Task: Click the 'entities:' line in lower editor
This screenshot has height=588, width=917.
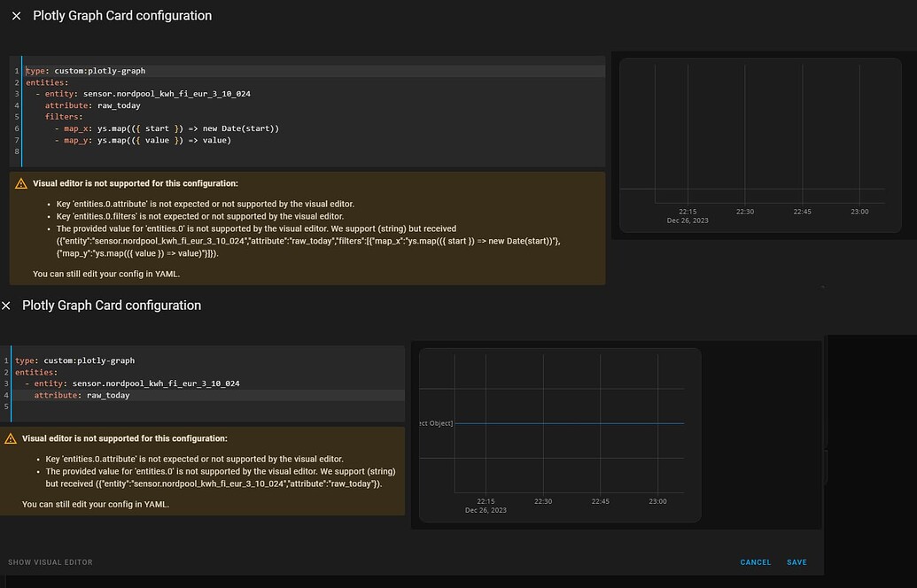Action: (x=36, y=372)
